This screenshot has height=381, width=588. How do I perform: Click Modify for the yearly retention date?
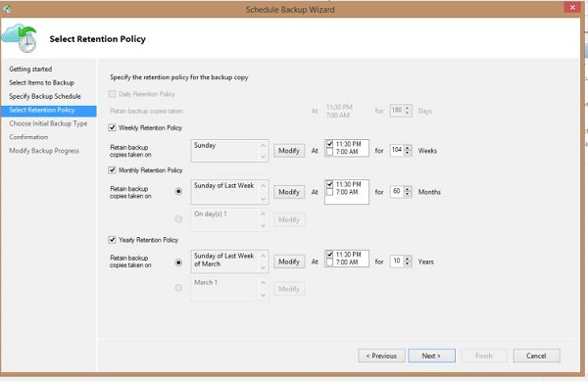click(x=289, y=262)
